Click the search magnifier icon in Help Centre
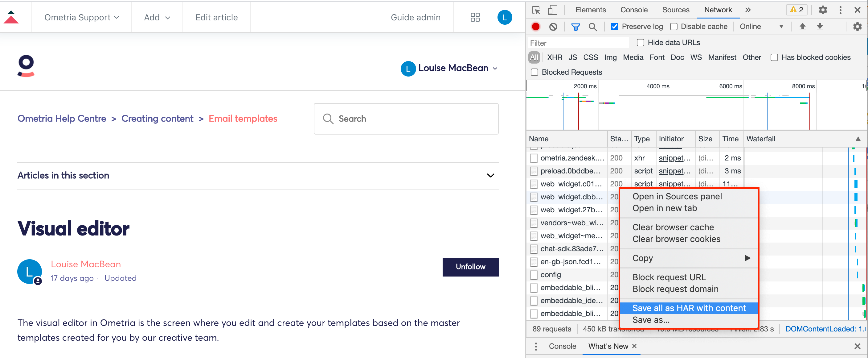868x358 pixels. (328, 119)
